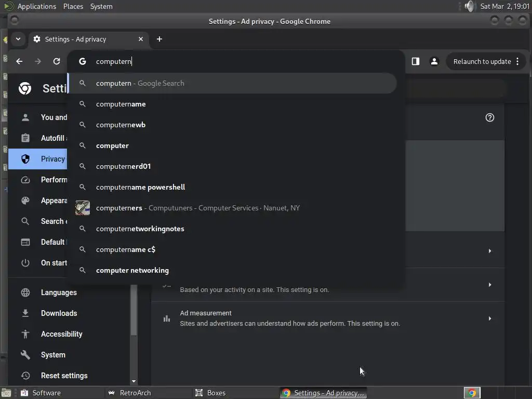This screenshot has height=399, width=532.
Task: Click the browser forward arrow
Action: click(x=38, y=61)
